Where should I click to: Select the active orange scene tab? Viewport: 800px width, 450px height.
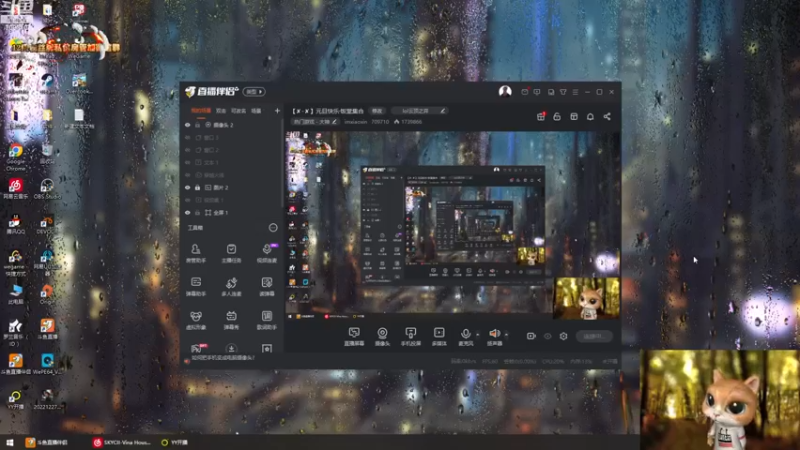tap(201, 111)
